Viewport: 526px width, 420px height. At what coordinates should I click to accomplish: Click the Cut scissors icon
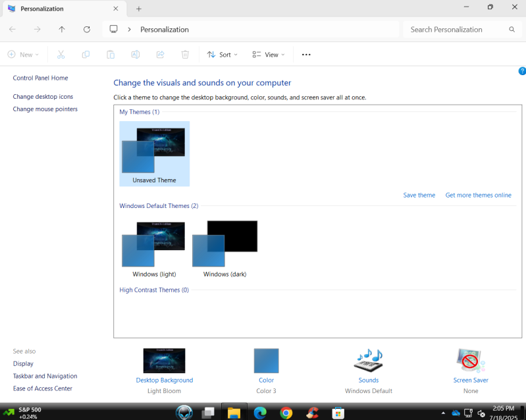point(61,55)
